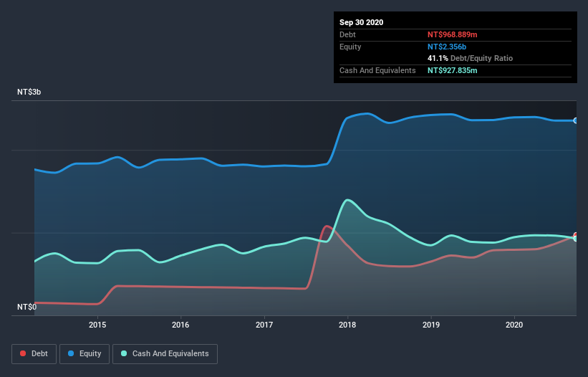Select the NT$968.889m debt value

452,34
